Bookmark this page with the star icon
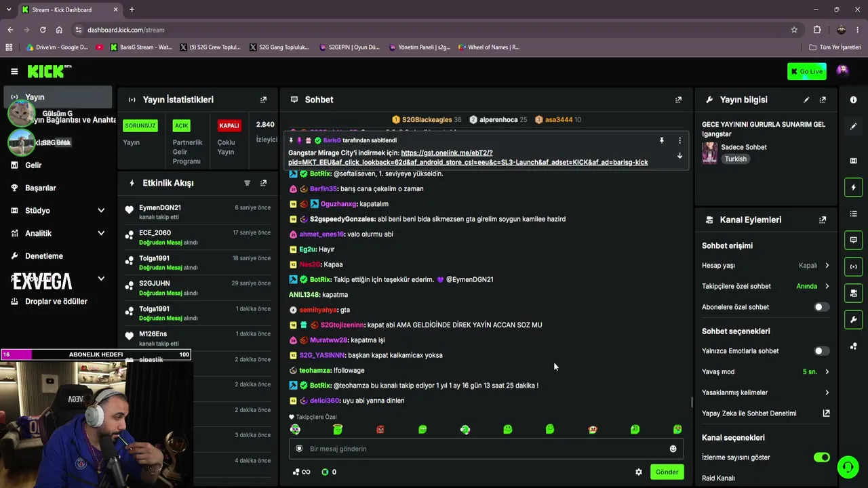 tap(794, 30)
